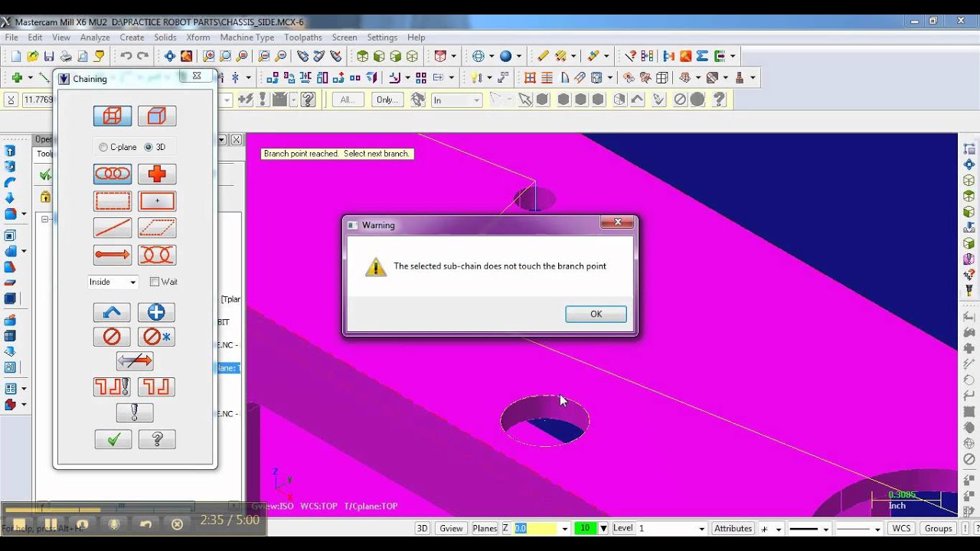Choose the Single entity selection icon
The height and width of the screenshot is (551, 980).
click(x=113, y=228)
